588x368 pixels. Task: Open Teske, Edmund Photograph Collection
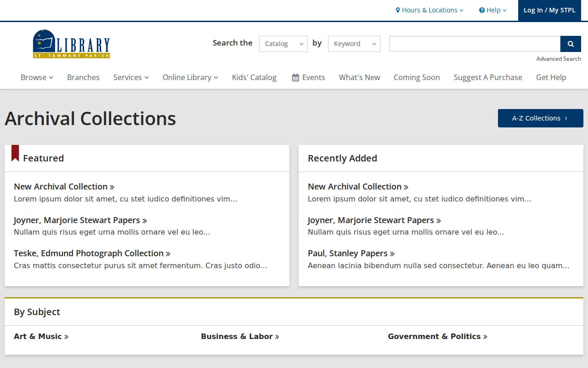(92, 253)
